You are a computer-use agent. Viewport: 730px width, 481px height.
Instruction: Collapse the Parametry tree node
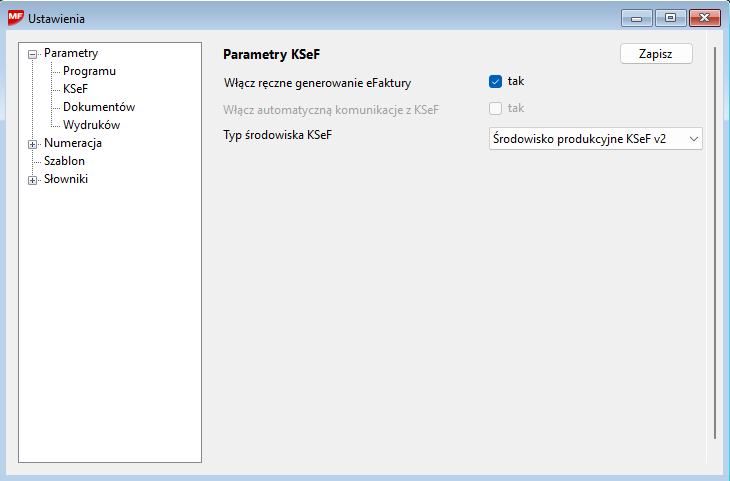coord(33,54)
